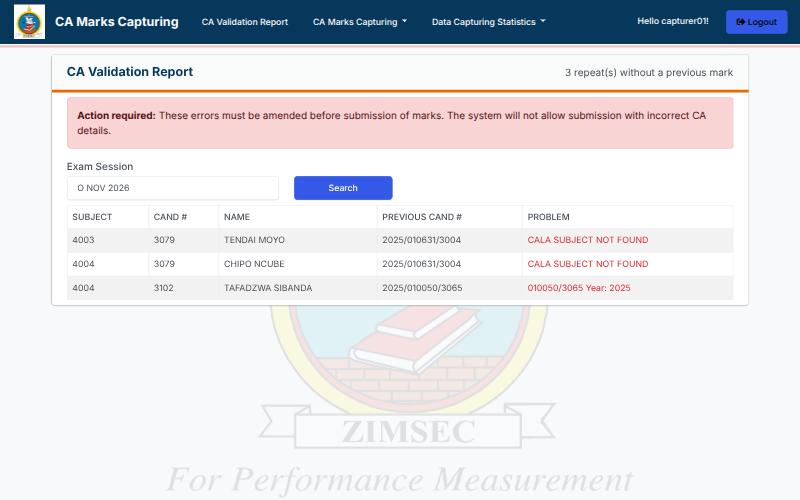Click previous cand 2025/010631/3004 in Chipo Ncube's row
The width and height of the screenshot is (800, 500).
pos(421,264)
